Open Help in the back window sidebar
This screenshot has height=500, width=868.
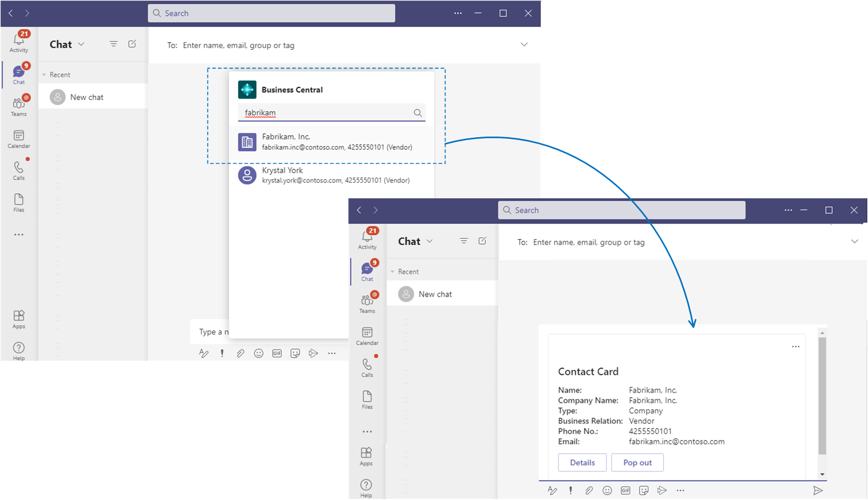tap(19, 351)
